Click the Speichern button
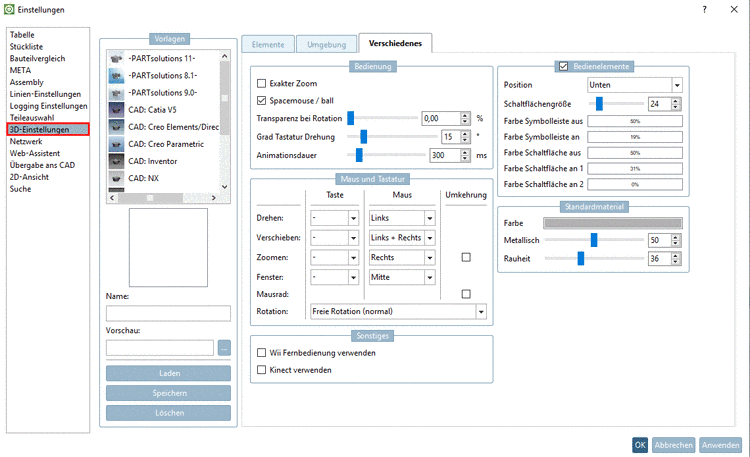 click(168, 393)
